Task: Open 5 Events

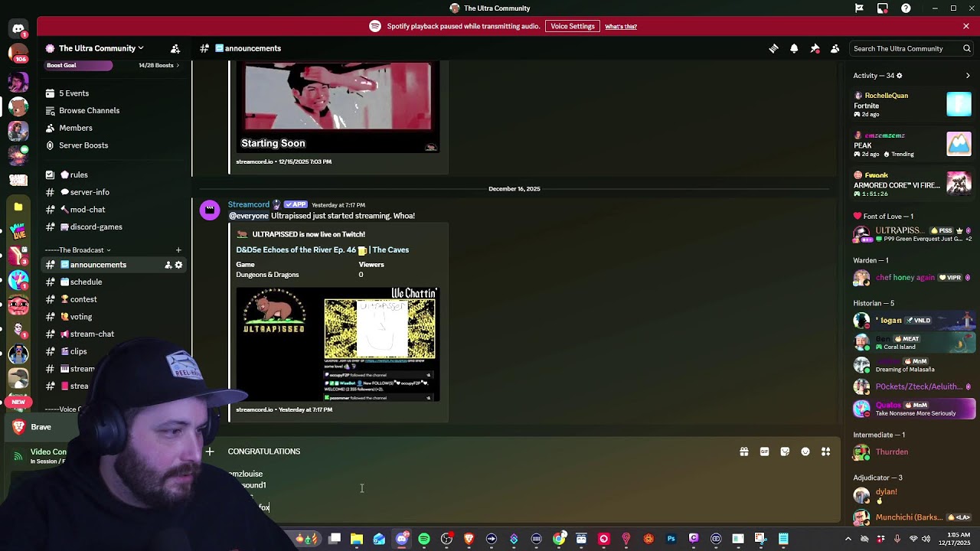Action: coord(115,93)
